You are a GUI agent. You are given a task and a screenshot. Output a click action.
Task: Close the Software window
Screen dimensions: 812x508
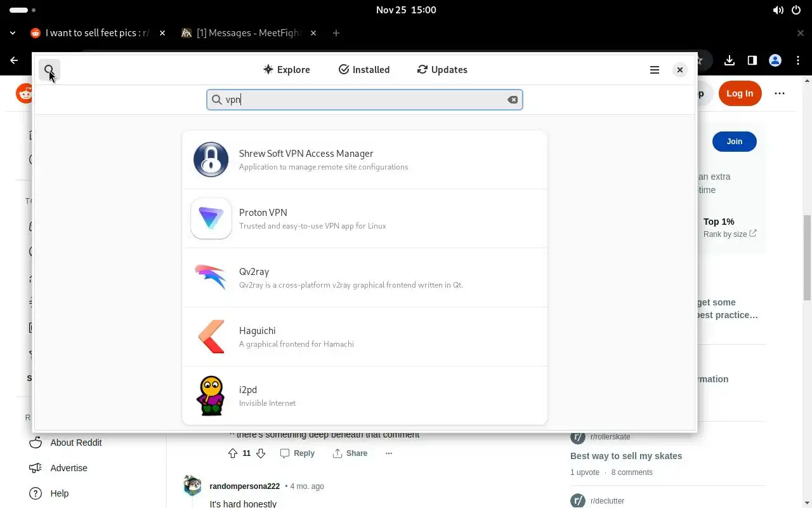(679, 70)
